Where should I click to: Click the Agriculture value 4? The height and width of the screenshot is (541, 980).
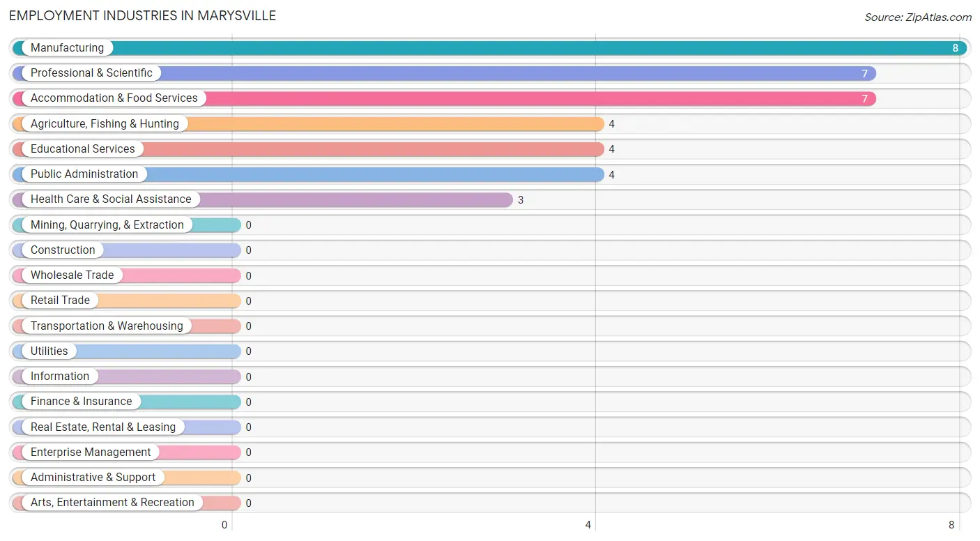612,124
